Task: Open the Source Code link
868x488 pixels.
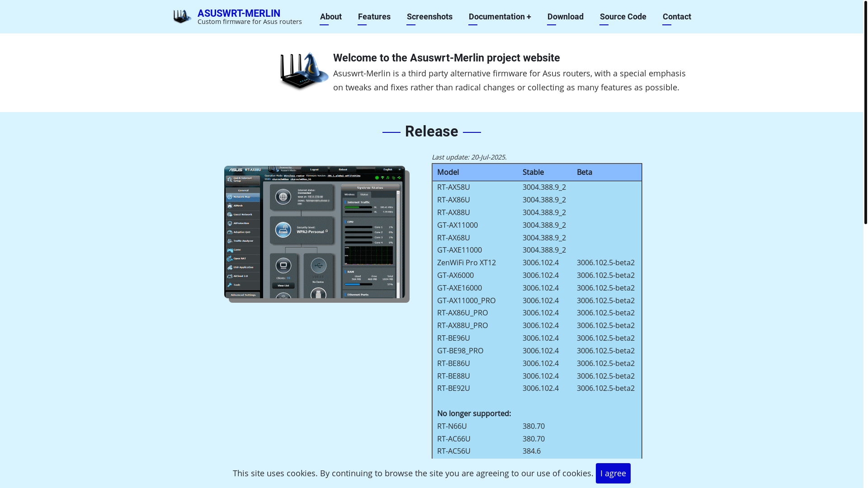Action: (x=623, y=17)
